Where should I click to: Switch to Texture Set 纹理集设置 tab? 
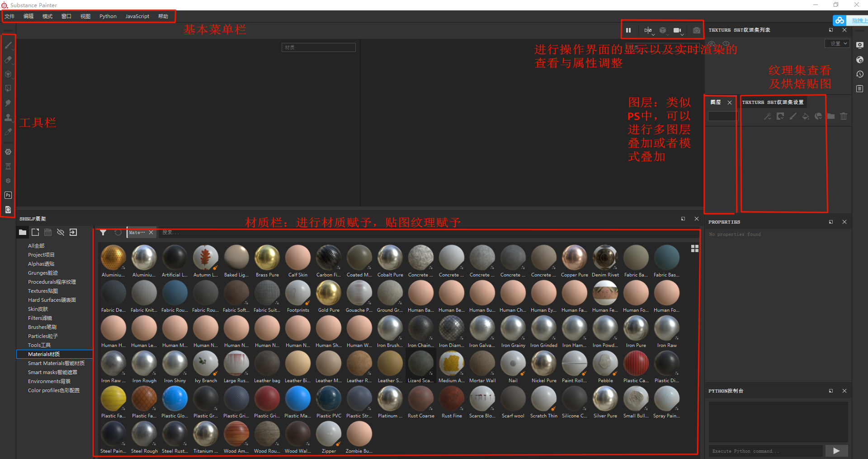(773, 102)
